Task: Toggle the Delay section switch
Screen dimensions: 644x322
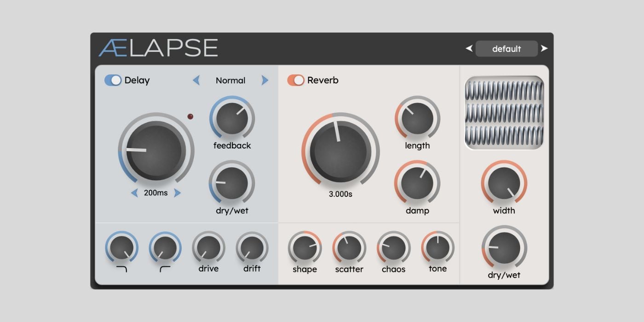Action: pos(113,80)
